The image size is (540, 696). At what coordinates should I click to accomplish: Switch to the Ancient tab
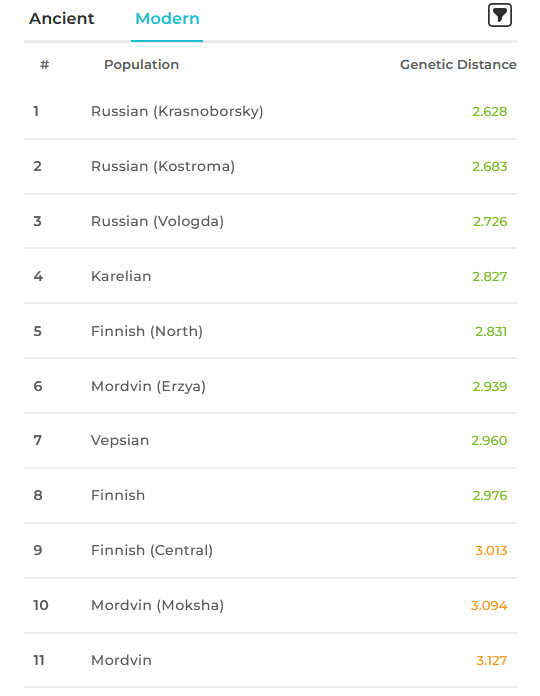62,19
